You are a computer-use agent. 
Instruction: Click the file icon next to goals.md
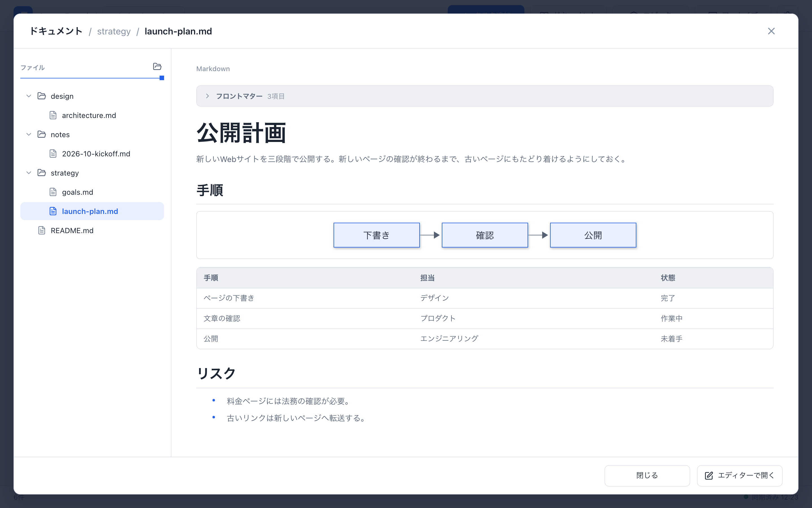point(53,192)
